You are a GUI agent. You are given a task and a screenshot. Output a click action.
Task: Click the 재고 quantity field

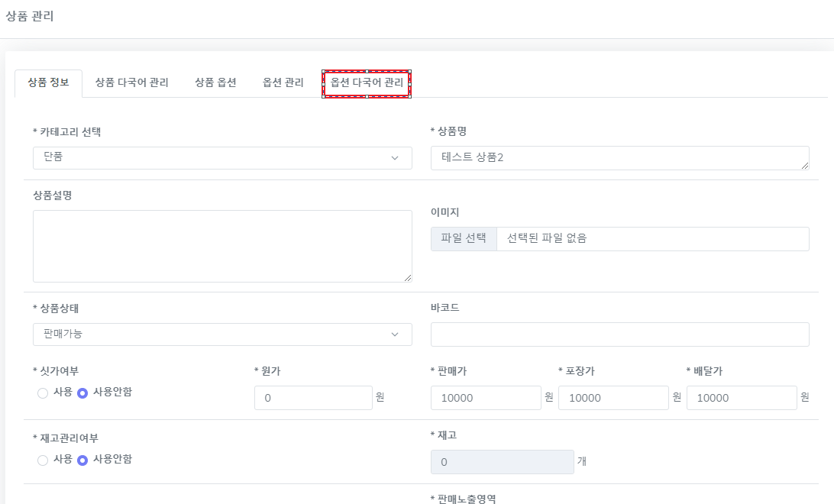click(x=502, y=462)
